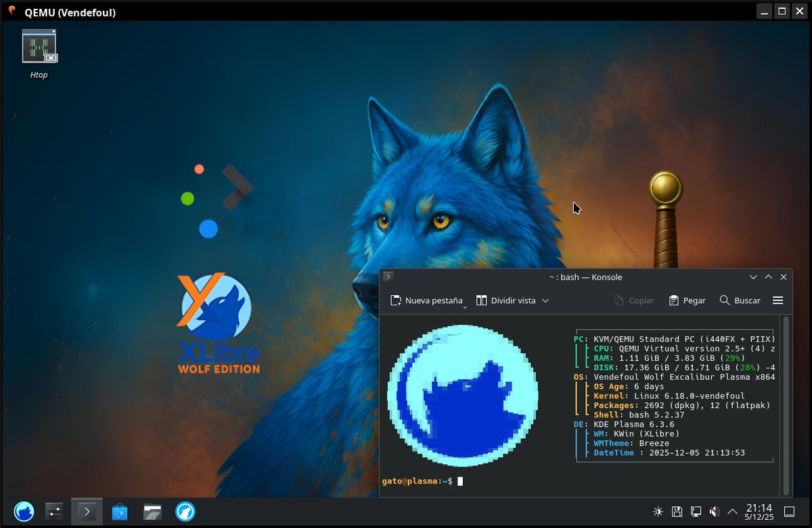
Task: Click the Packages line 2692 (dpkg)
Action: 682,405
